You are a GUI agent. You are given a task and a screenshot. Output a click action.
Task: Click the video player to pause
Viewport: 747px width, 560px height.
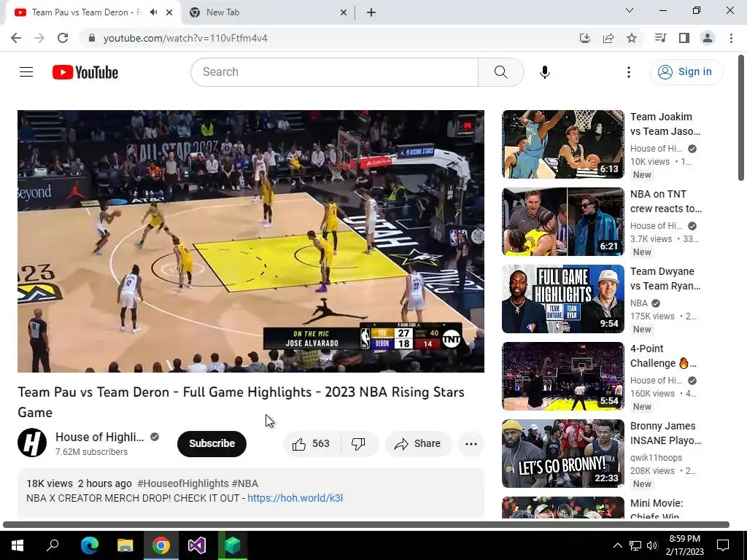point(251,241)
